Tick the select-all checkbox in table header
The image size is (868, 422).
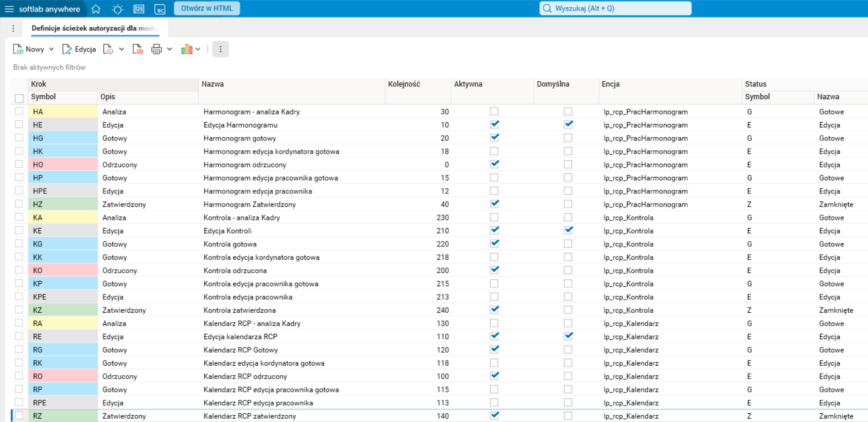pyautogui.click(x=19, y=99)
